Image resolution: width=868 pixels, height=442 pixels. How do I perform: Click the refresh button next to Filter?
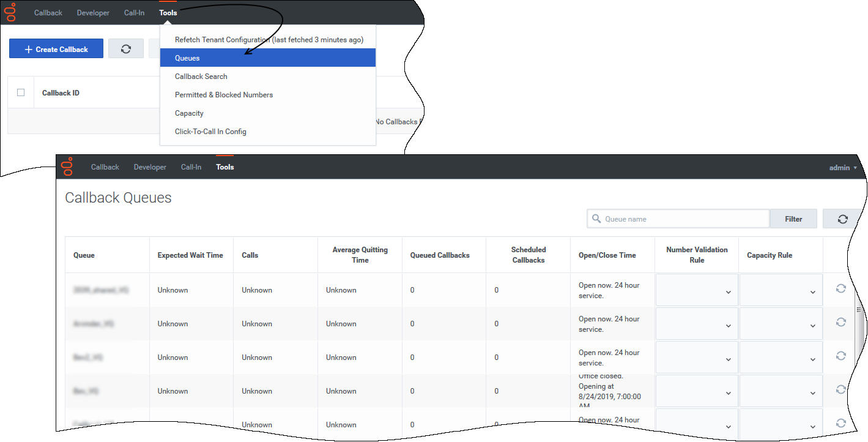(842, 219)
